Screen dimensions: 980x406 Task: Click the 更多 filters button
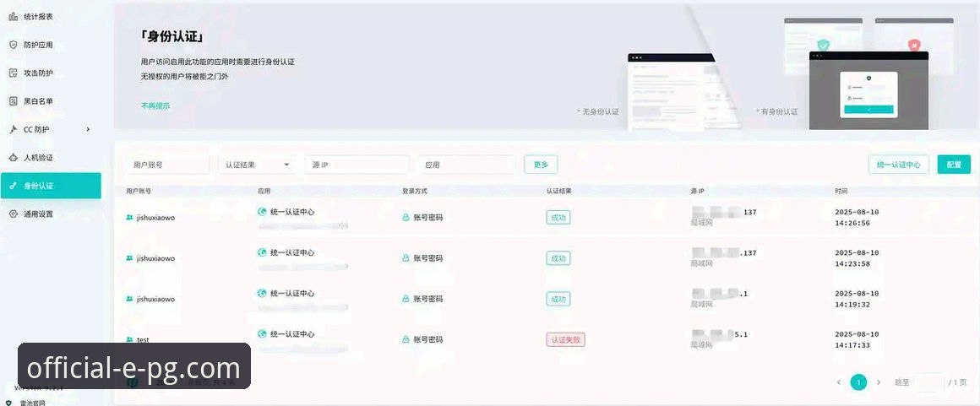[x=541, y=165]
